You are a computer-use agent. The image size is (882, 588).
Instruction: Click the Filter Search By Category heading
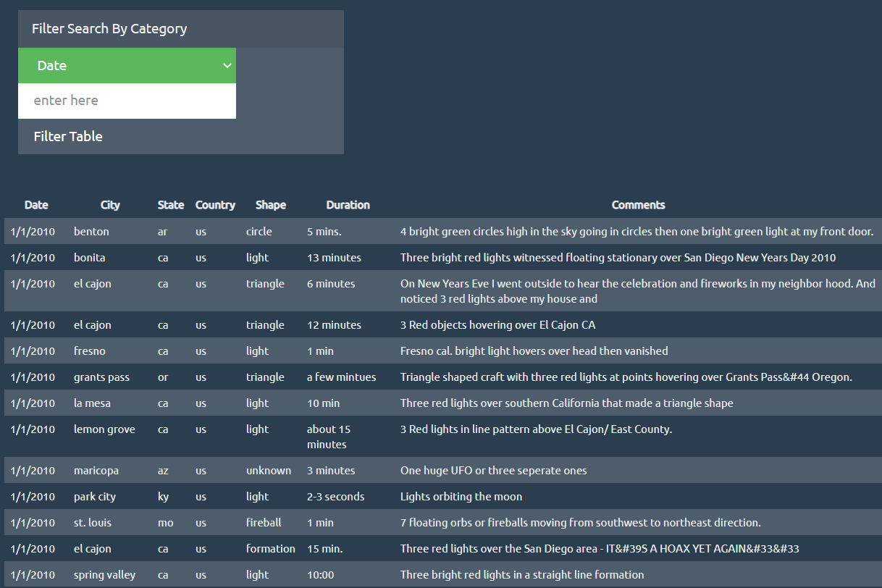tap(109, 29)
